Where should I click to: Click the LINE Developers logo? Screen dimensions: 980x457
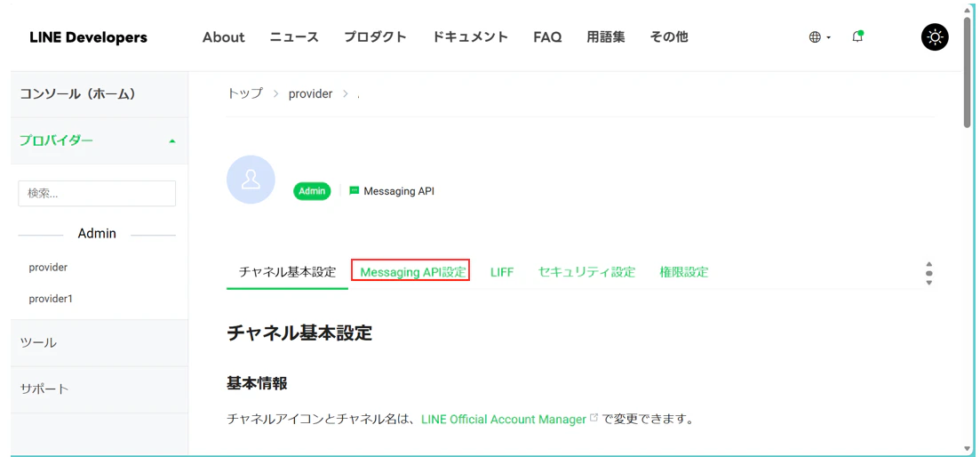[88, 37]
